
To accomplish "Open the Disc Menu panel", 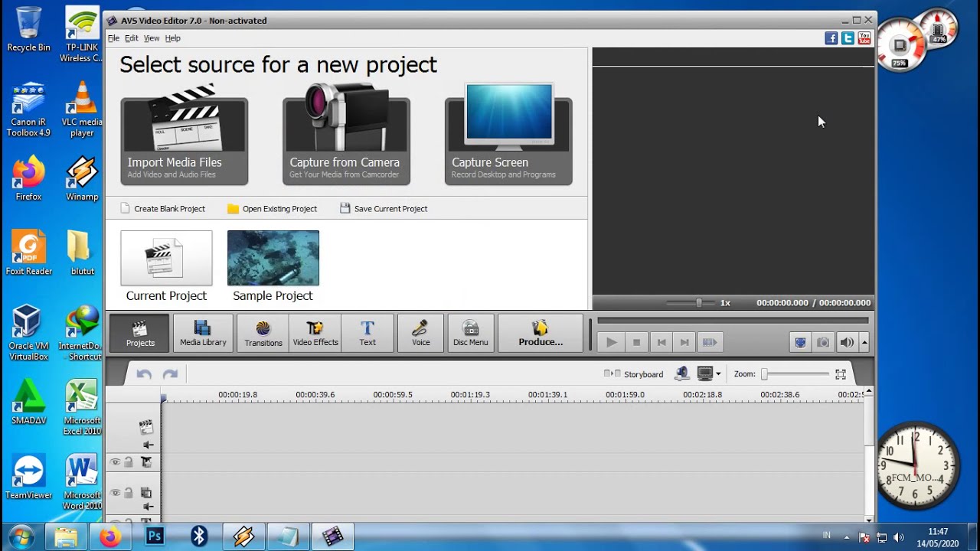I will click(471, 333).
